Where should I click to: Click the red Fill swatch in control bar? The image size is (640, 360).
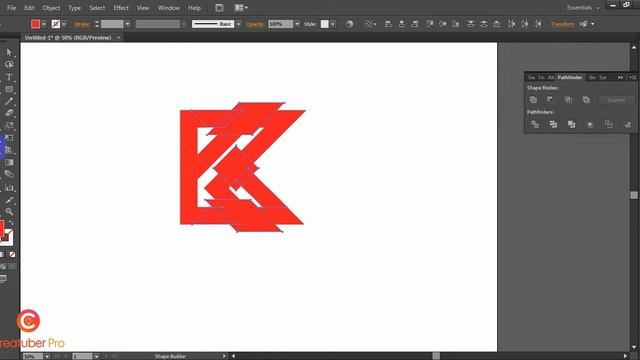[36, 24]
